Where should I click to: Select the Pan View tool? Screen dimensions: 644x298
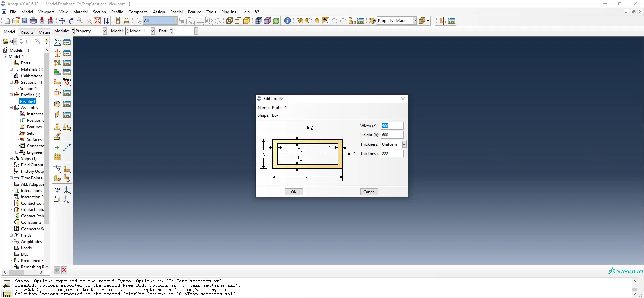tap(62, 21)
